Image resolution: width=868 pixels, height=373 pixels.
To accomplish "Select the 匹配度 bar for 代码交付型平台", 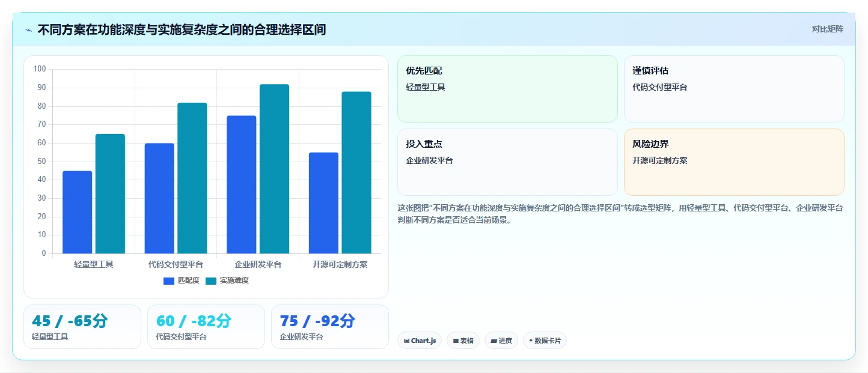I will pos(159,198).
